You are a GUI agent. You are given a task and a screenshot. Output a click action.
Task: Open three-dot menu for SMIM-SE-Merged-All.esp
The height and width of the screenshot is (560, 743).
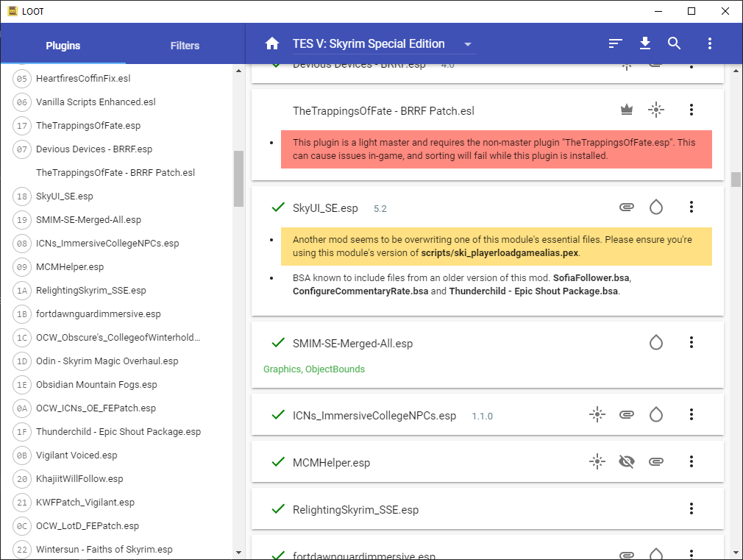[692, 342]
